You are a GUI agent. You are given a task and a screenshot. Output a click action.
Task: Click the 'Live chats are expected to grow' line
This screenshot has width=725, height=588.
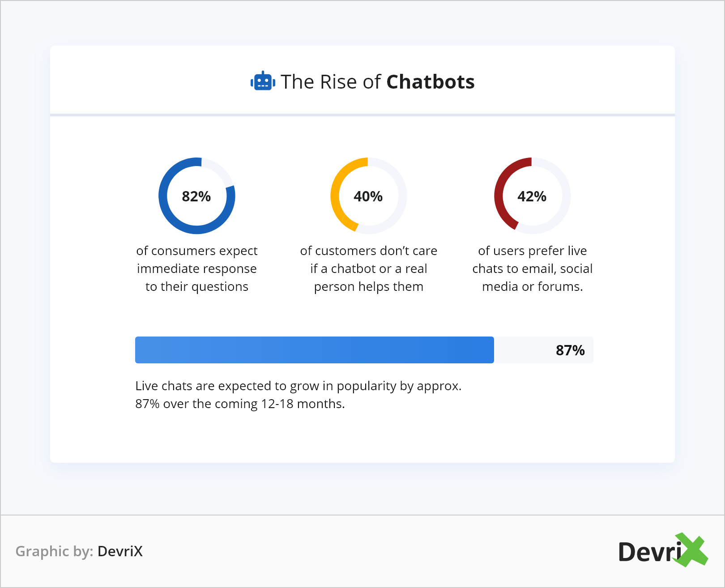pyautogui.click(x=298, y=386)
